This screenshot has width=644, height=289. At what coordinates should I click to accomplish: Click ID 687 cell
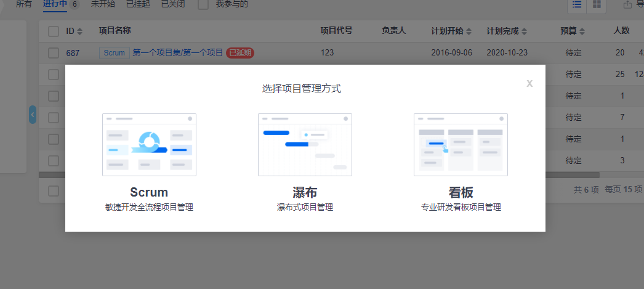point(73,53)
